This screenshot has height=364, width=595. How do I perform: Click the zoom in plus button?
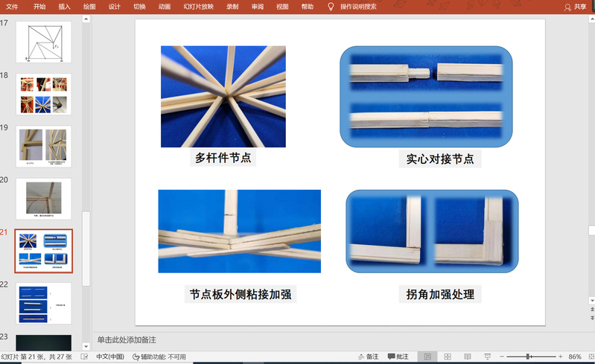click(x=559, y=357)
